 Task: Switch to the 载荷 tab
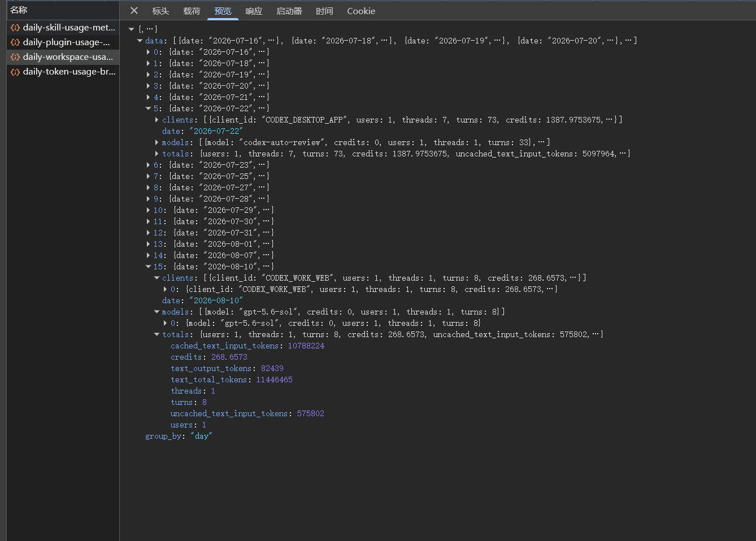[192, 11]
